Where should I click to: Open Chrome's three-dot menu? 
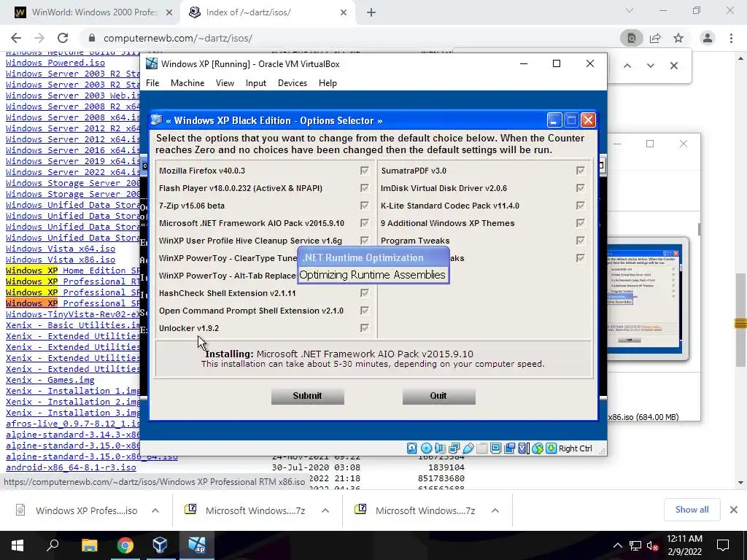(x=731, y=38)
